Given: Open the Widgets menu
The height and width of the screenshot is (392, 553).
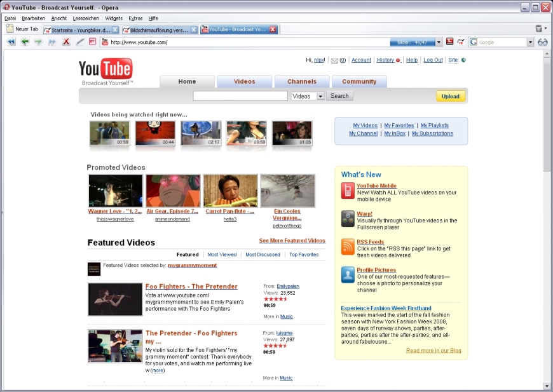Looking at the screenshot, I should 114,18.
